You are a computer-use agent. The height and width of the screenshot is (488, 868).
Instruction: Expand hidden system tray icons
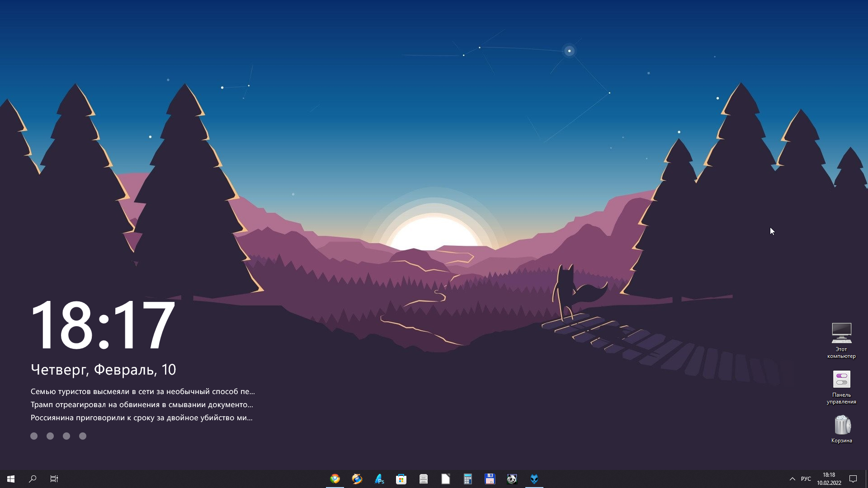(x=792, y=479)
